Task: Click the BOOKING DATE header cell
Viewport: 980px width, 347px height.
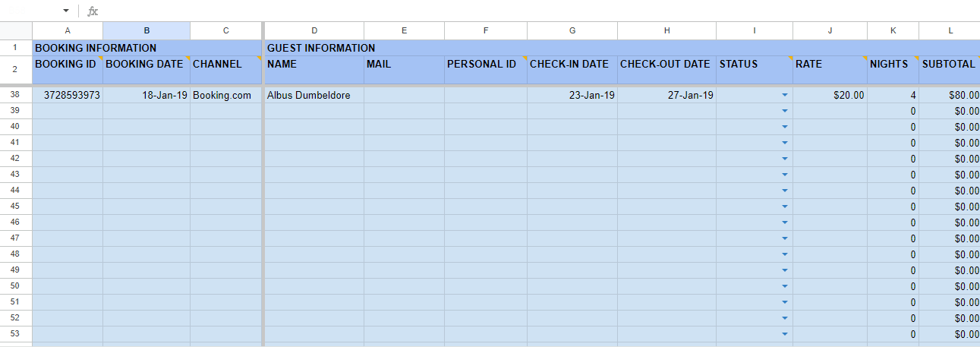Action: click(147, 70)
